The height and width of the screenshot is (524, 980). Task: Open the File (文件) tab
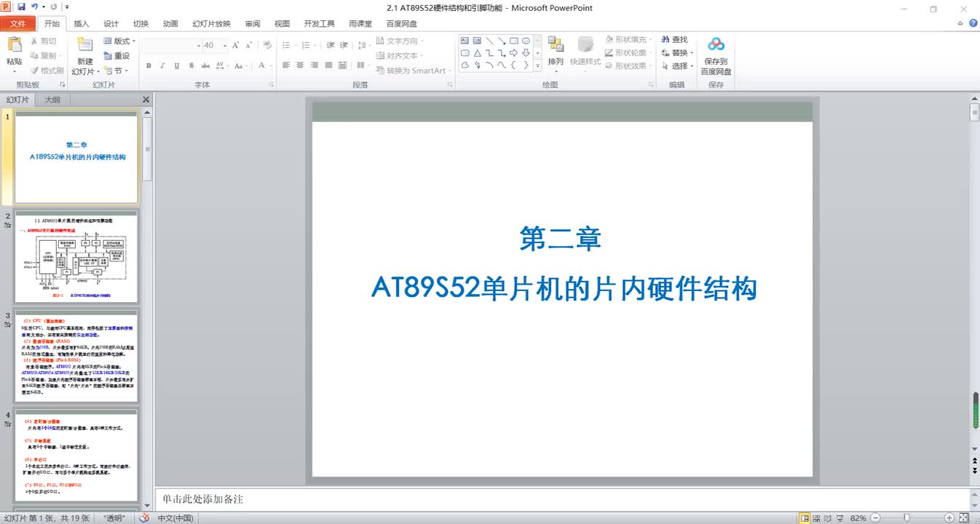pos(17,23)
